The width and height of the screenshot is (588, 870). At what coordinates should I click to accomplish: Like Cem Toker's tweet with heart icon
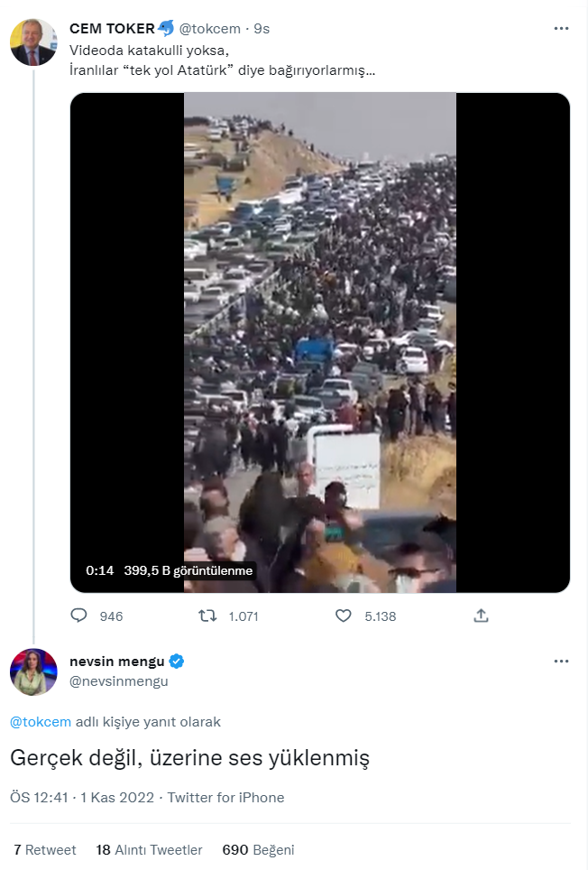343,615
